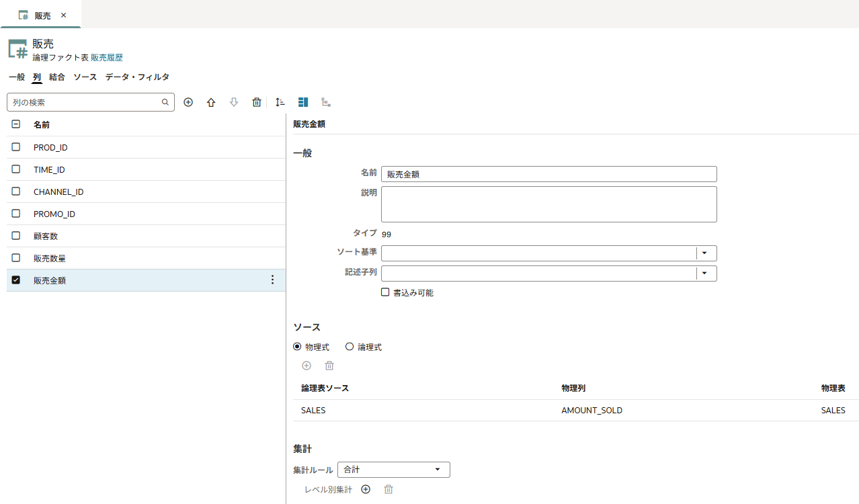
Task: Click the SALES logical table source cell
Action: coord(313,410)
